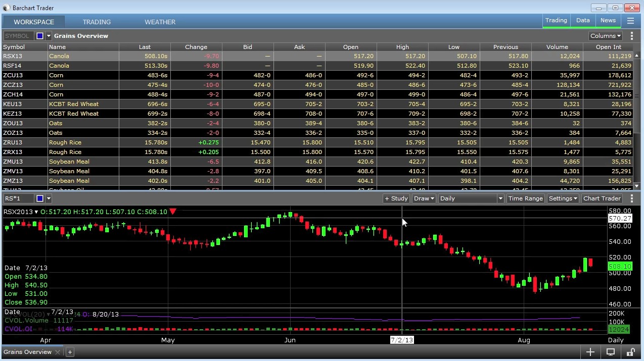The width and height of the screenshot is (644, 361).
Task: Click the add panel plus icon
Action: (590, 352)
